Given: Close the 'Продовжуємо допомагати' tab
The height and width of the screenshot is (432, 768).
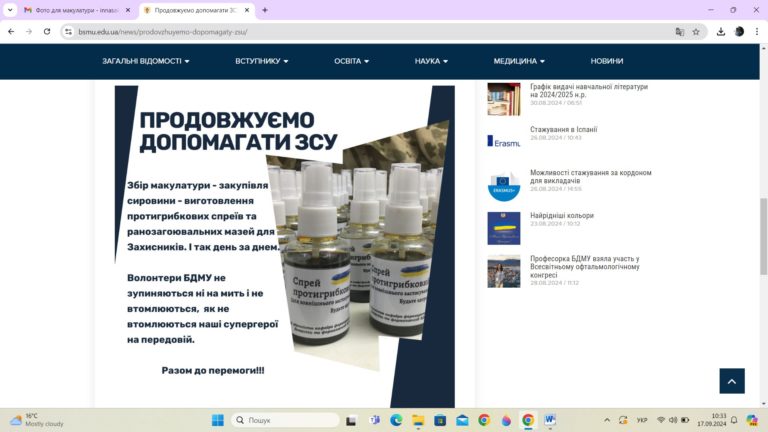Looking at the screenshot, I should pos(247,10).
